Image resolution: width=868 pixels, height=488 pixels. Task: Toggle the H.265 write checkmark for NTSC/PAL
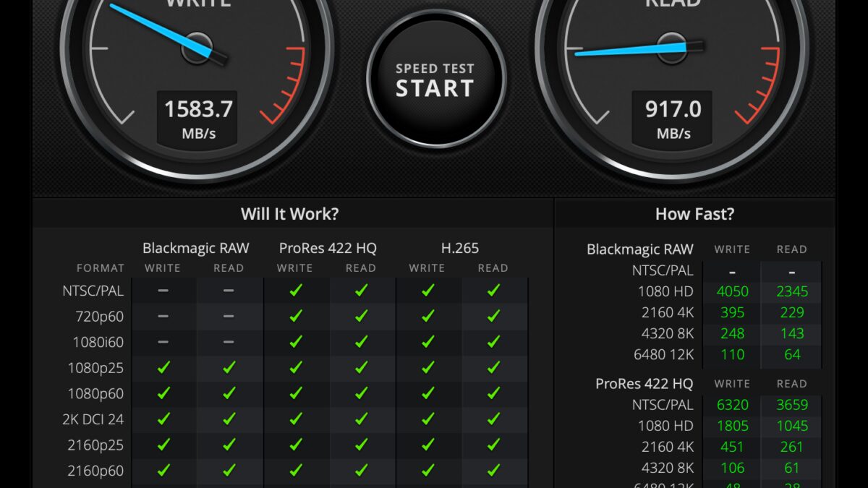(x=427, y=291)
